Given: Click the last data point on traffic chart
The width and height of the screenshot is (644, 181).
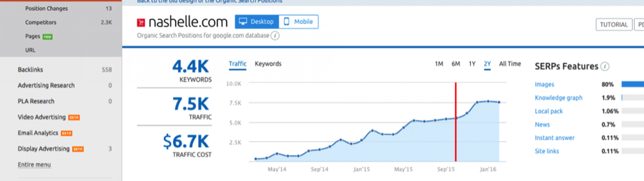Looking at the screenshot, I should coord(499,102).
